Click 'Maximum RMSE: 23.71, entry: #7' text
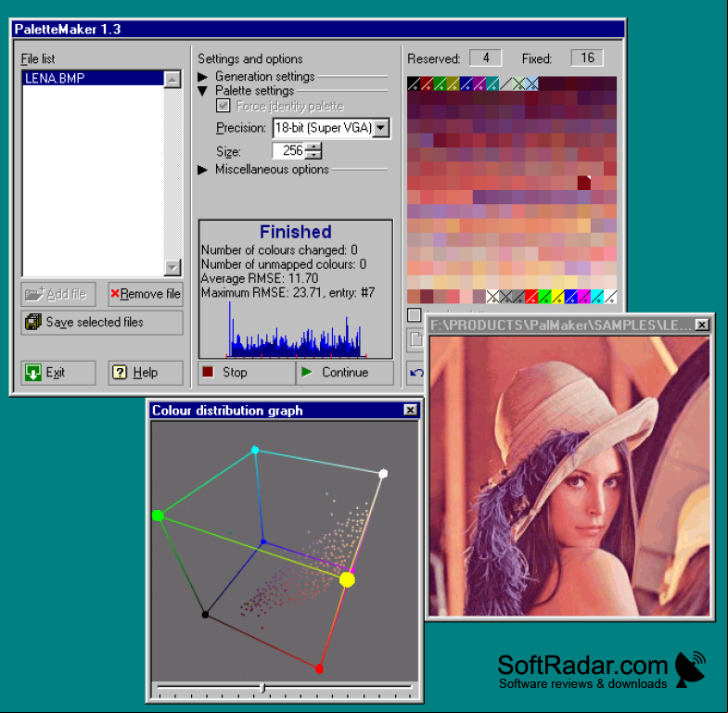This screenshot has width=728, height=713. pos(287,293)
